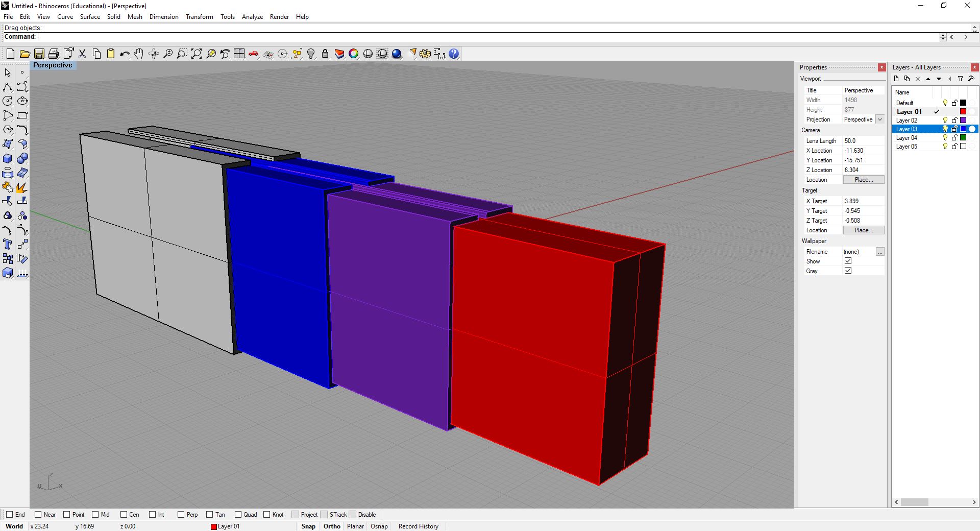Open the Wallpaper Filename browse button

pyautogui.click(x=879, y=252)
